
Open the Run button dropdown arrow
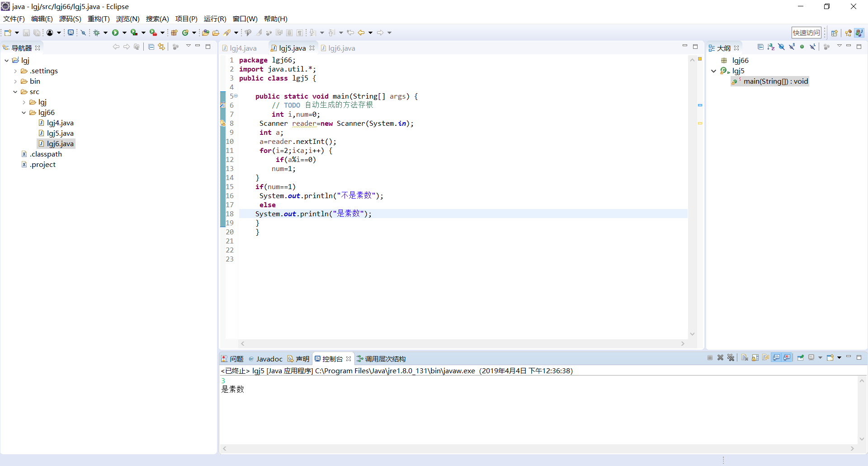[x=124, y=33]
